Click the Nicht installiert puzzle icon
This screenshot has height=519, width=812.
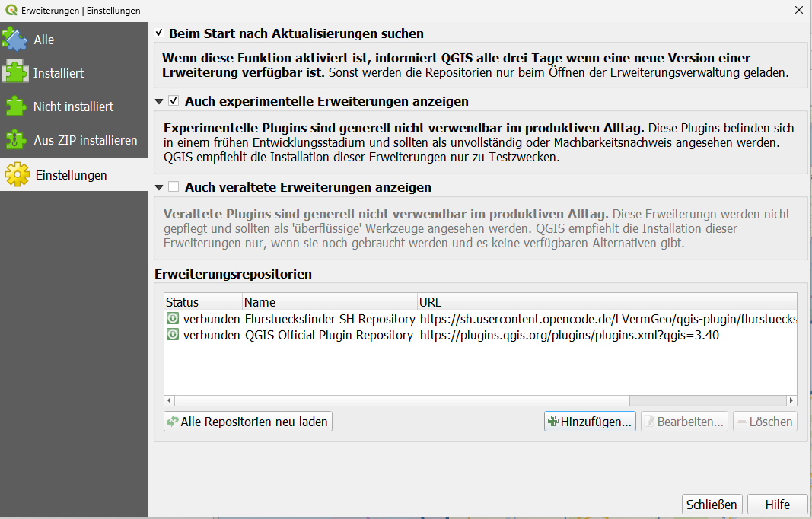point(15,107)
